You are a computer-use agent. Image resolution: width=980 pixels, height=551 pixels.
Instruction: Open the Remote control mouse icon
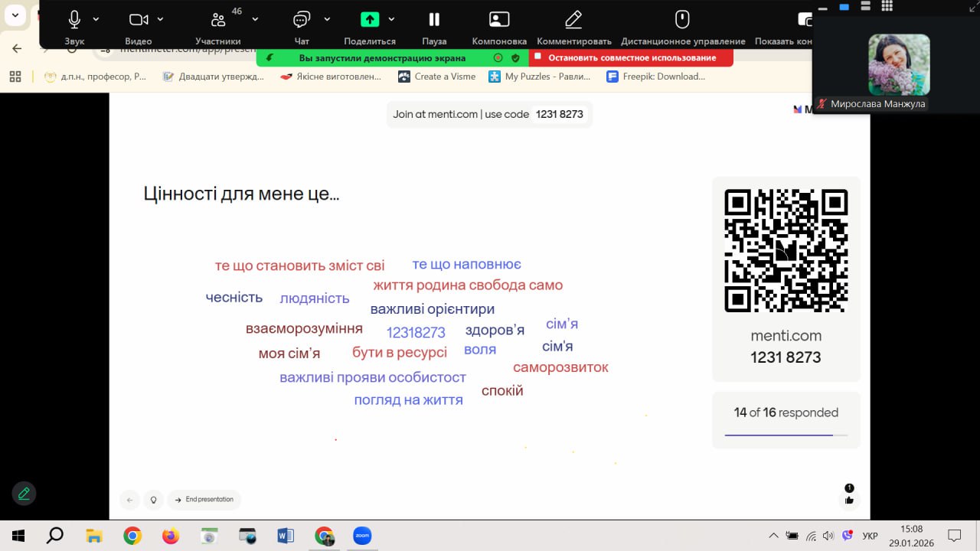point(682,20)
